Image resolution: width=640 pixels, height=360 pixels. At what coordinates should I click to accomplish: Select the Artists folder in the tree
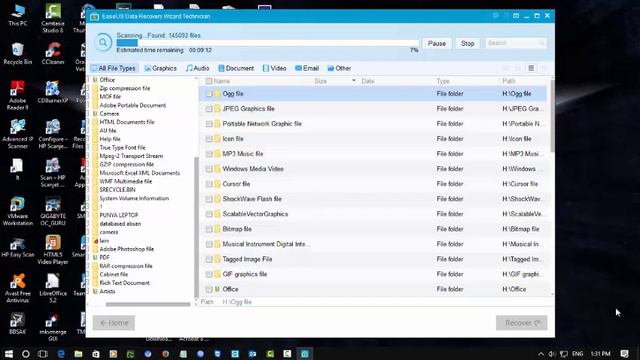[x=107, y=291]
